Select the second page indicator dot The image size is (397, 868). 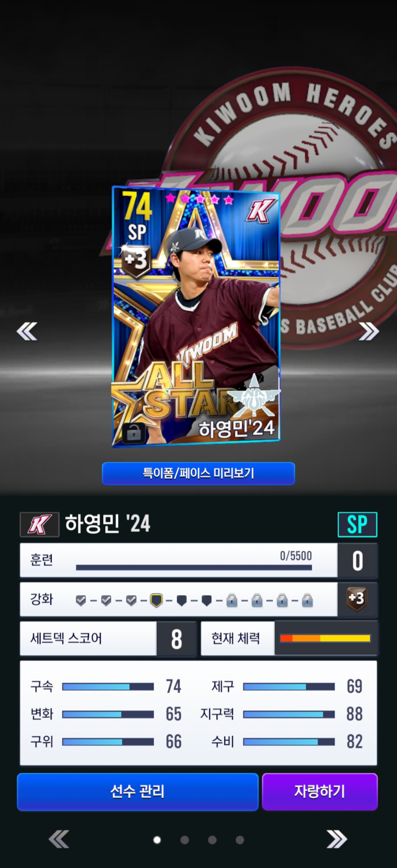(x=185, y=840)
